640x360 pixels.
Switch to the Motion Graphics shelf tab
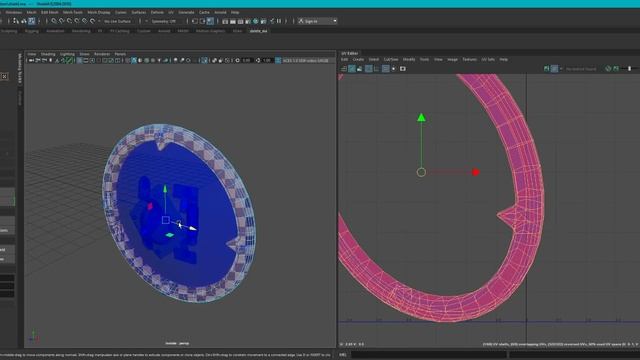[x=210, y=31]
